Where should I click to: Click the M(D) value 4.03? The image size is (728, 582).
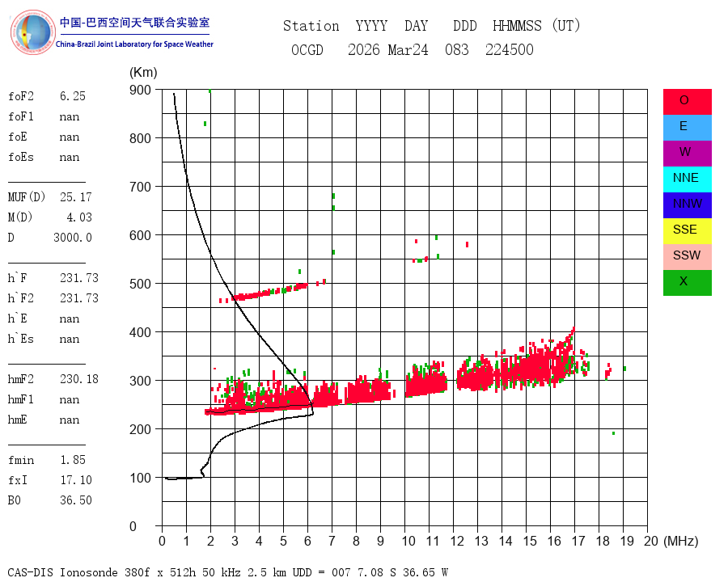(x=79, y=217)
